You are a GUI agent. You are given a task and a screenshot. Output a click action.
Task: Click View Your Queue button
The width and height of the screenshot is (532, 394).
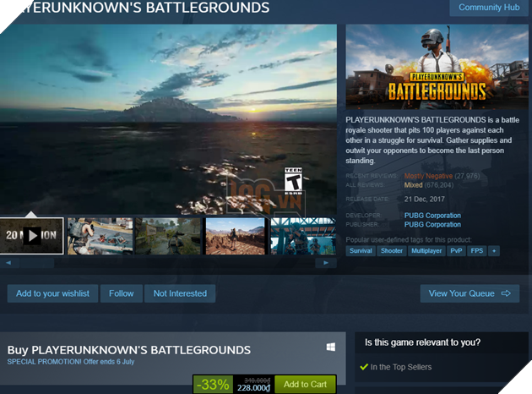[x=470, y=293]
